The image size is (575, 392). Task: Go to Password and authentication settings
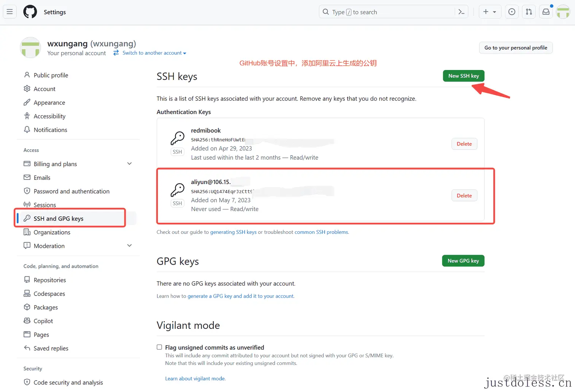tap(71, 191)
